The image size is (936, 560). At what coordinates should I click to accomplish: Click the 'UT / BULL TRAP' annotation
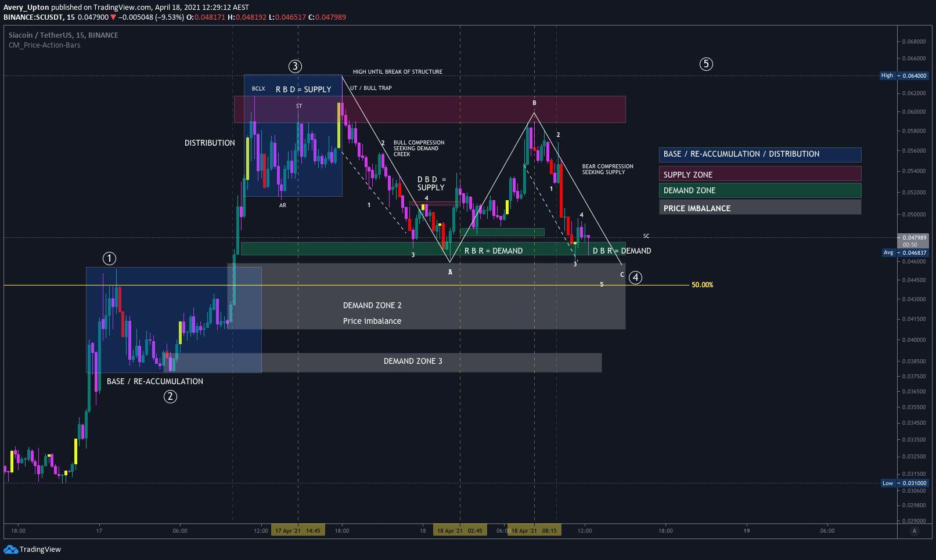[371, 88]
